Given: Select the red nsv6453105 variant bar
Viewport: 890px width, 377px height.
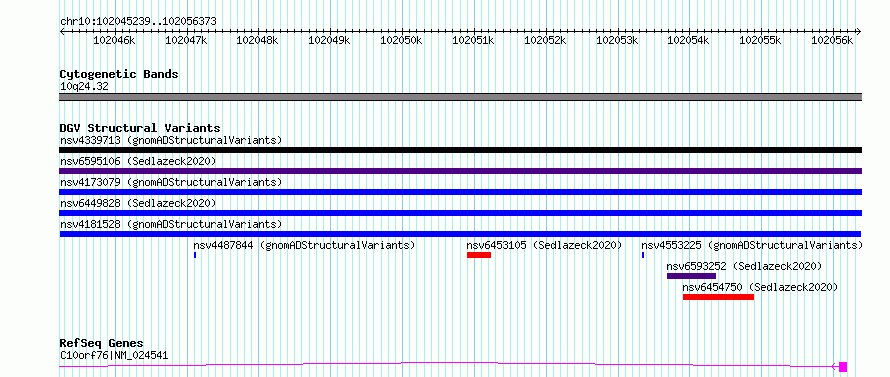Looking at the screenshot, I should [479, 255].
